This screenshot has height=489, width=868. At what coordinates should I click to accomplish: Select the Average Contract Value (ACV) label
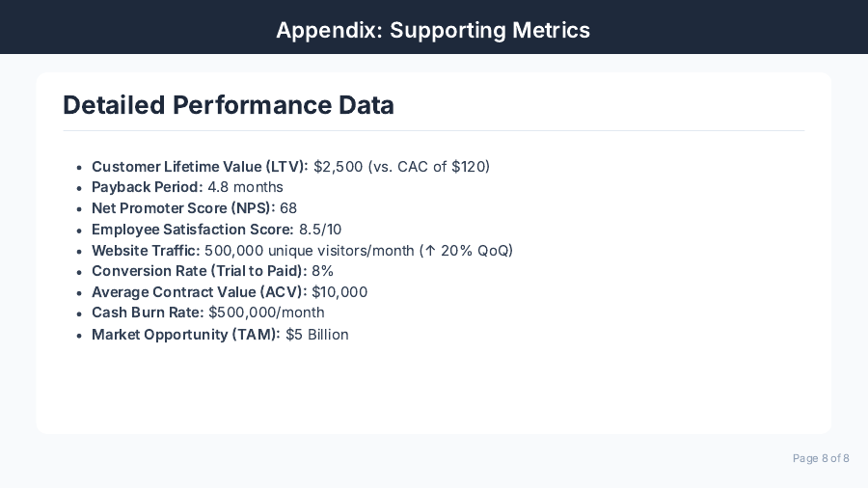pos(199,292)
